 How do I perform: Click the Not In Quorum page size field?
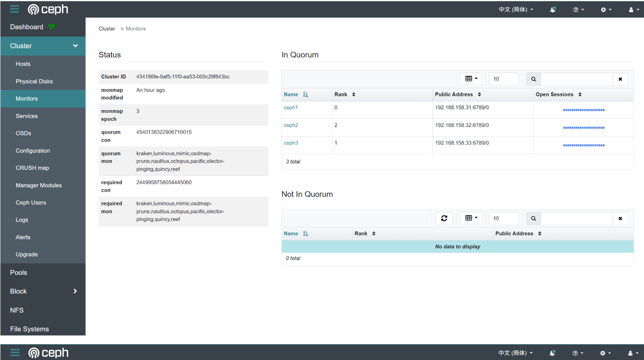coord(504,218)
